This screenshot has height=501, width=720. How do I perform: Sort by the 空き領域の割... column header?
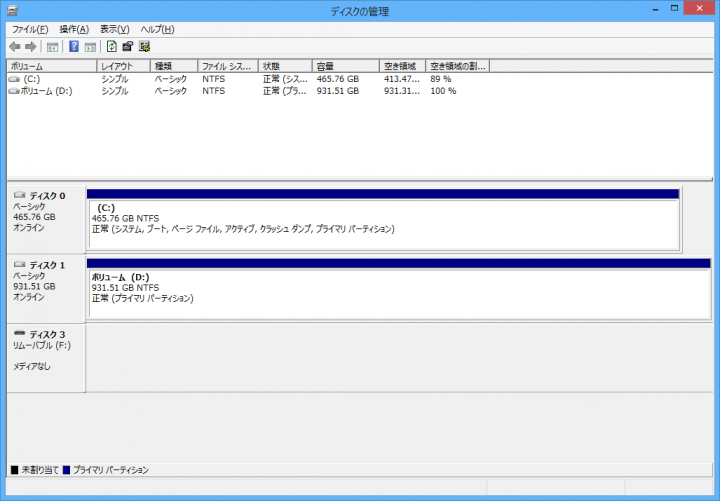[x=458, y=66]
